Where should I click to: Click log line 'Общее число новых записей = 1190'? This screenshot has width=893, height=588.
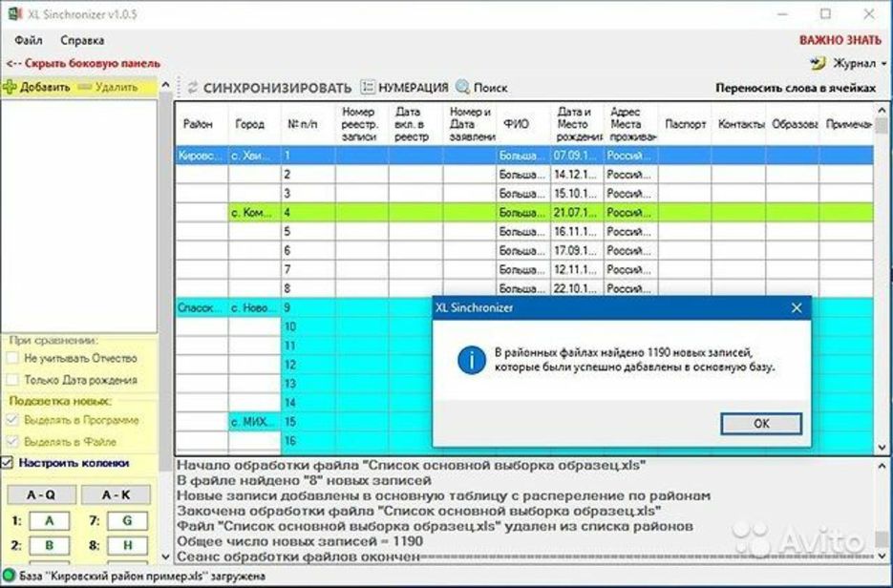(300, 541)
